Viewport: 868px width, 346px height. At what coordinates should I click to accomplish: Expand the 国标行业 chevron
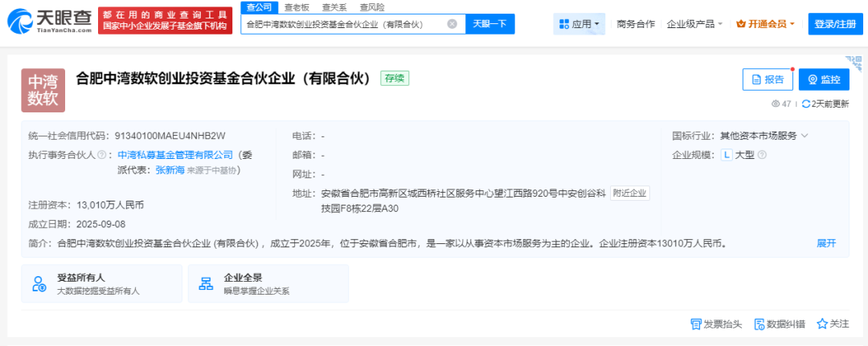(x=805, y=136)
